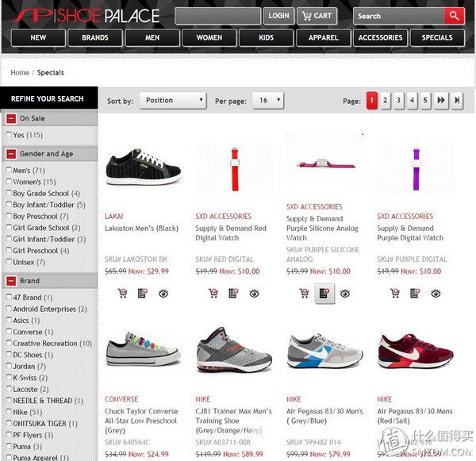Open the Chuck Taylor grey shoe thumbnail
Viewport: 476px width, 461px height.
click(144, 349)
